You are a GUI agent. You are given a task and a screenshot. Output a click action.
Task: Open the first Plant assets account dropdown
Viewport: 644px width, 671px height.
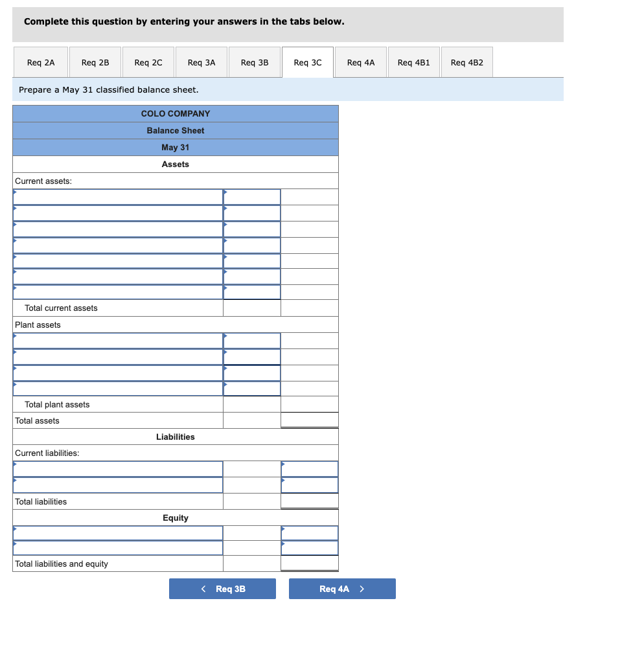[x=117, y=341]
